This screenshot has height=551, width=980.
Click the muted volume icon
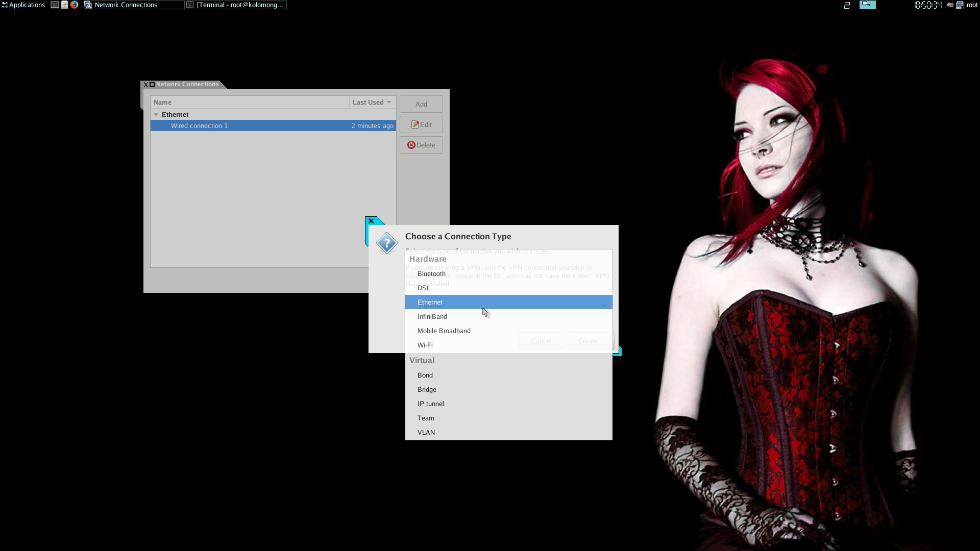coord(950,5)
